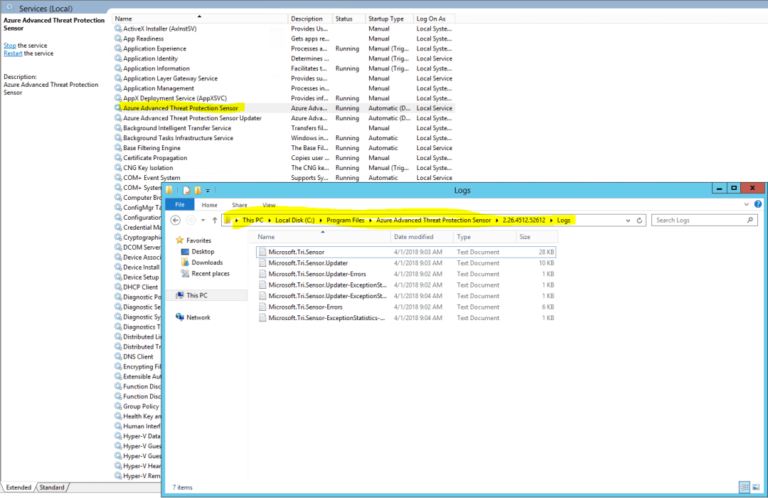Click the Downloads folder icon in Favorites
Image resolution: width=768 pixels, height=498 pixels.
coord(183,263)
